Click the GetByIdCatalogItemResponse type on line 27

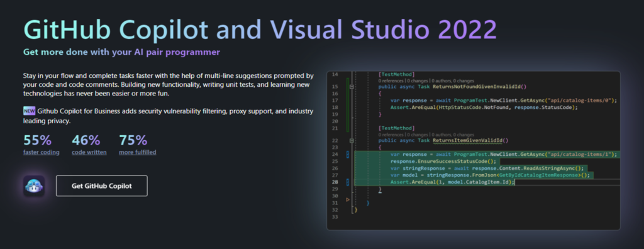[538, 175]
